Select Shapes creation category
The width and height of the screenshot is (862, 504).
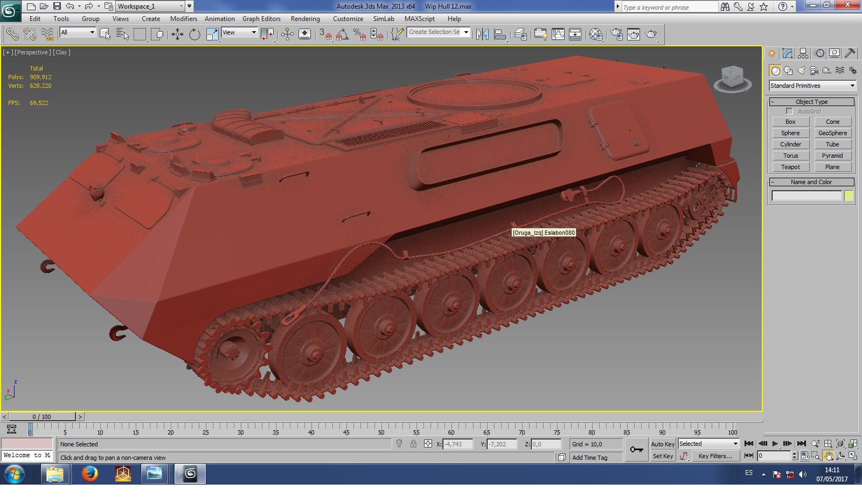[788, 71]
